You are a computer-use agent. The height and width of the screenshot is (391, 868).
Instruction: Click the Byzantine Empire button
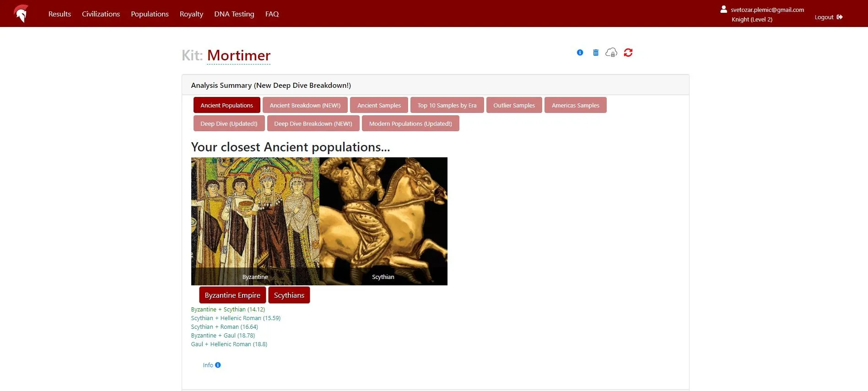tap(232, 295)
